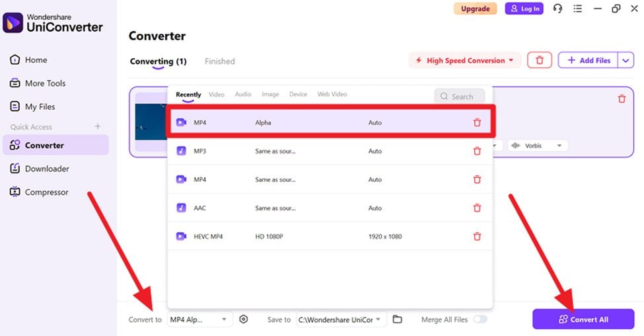Open customer support headset icon

tap(557, 8)
